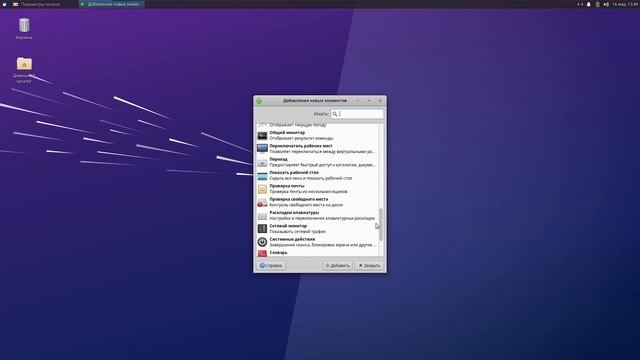Click the Справка help button
This screenshot has height=360, width=640.
tap(271, 265)
